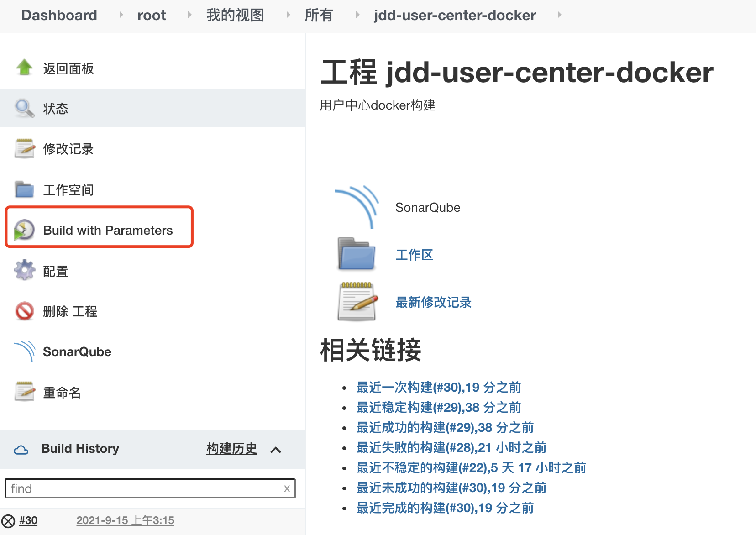
Task: Expand the arrow after jdd-user-center-docker breadcrumb
Action: (x=559, y=15)
